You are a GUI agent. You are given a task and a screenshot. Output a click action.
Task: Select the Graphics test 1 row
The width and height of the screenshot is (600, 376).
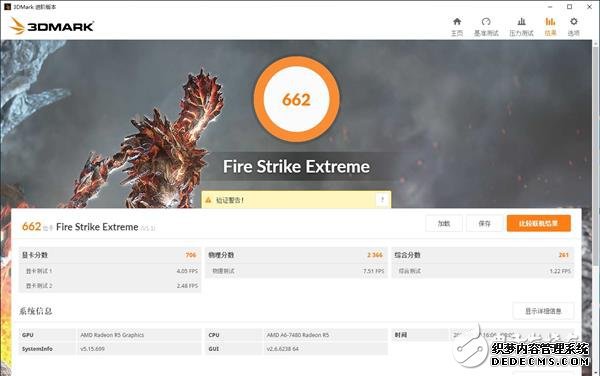(110, 271)
